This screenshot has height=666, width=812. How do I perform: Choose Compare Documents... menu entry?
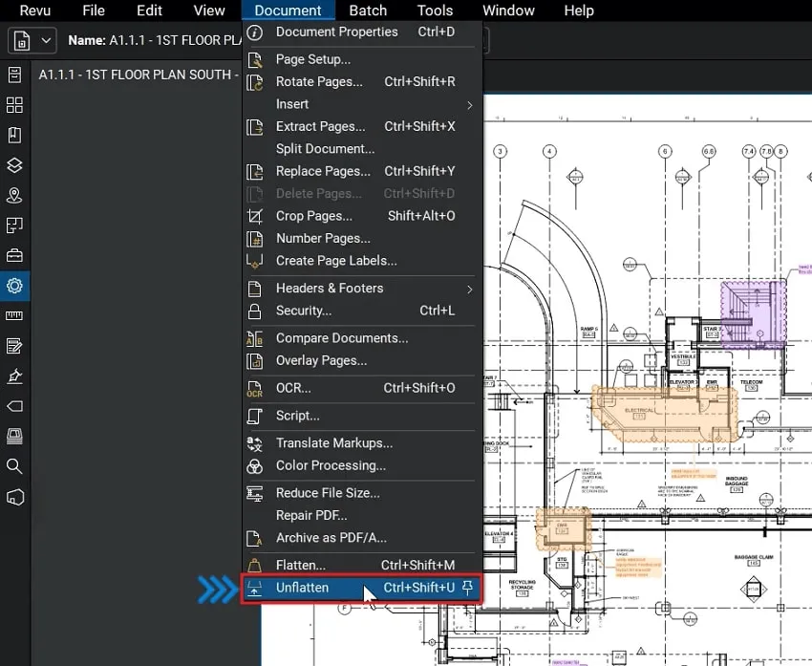click(341, 338)
